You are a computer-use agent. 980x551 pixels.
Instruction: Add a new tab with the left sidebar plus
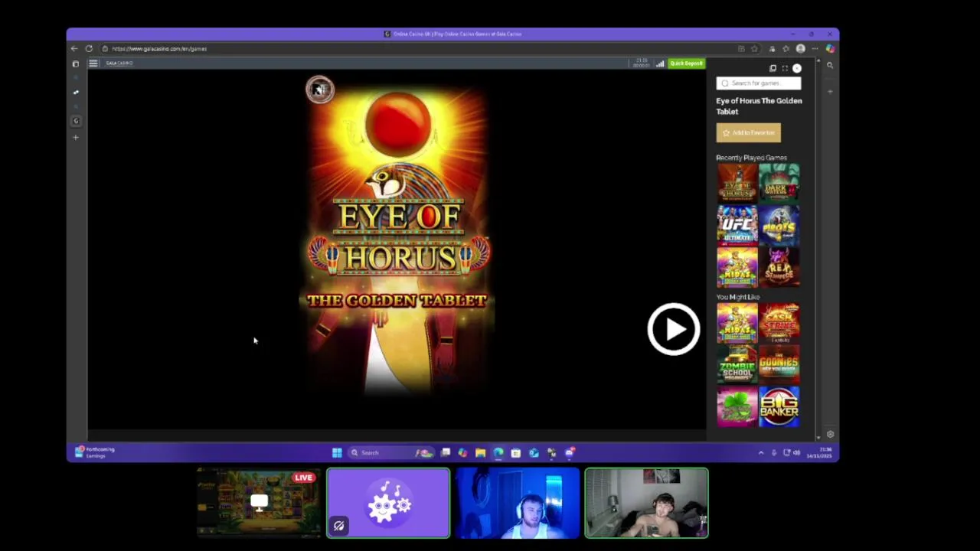76,137
